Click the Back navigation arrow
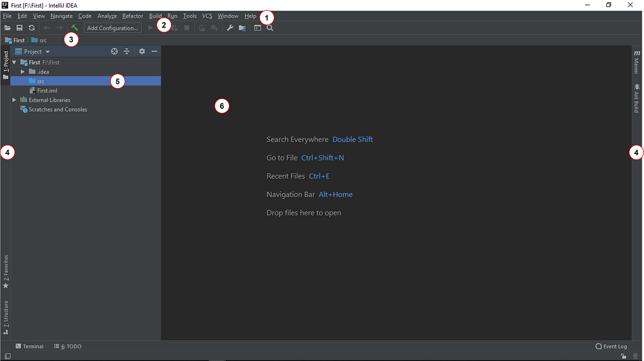 coord(47,28)
